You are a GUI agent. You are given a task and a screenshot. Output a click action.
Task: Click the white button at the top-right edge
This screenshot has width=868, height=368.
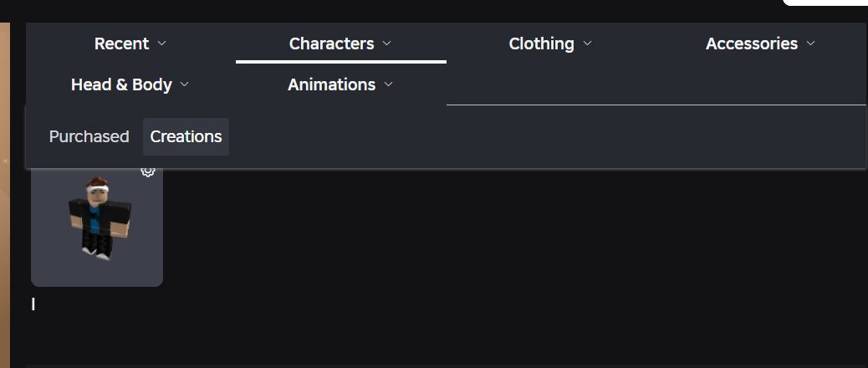pyautogui.click(x=825, y=3)
